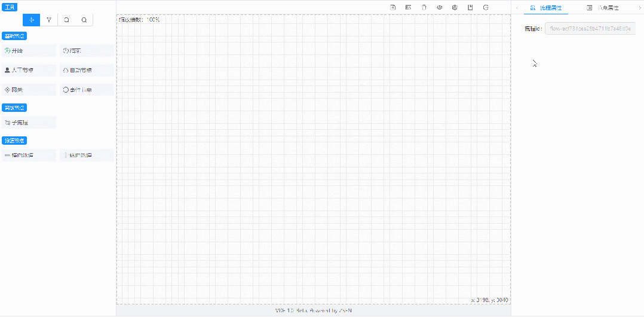Click the bookmark-page toolbar icon
The height and width of the screenshot is (317, 644).
[470, 7]
